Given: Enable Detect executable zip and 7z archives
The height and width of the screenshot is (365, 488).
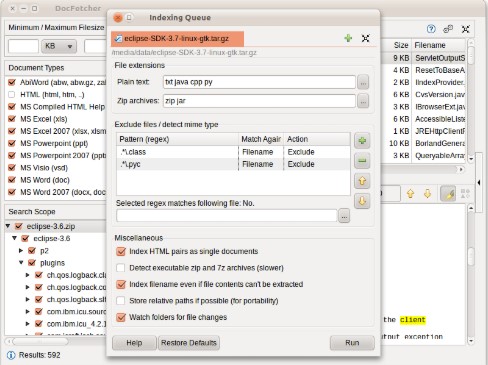Looking at the screenshot, I should pyautogui.click(x=121, y=268).
